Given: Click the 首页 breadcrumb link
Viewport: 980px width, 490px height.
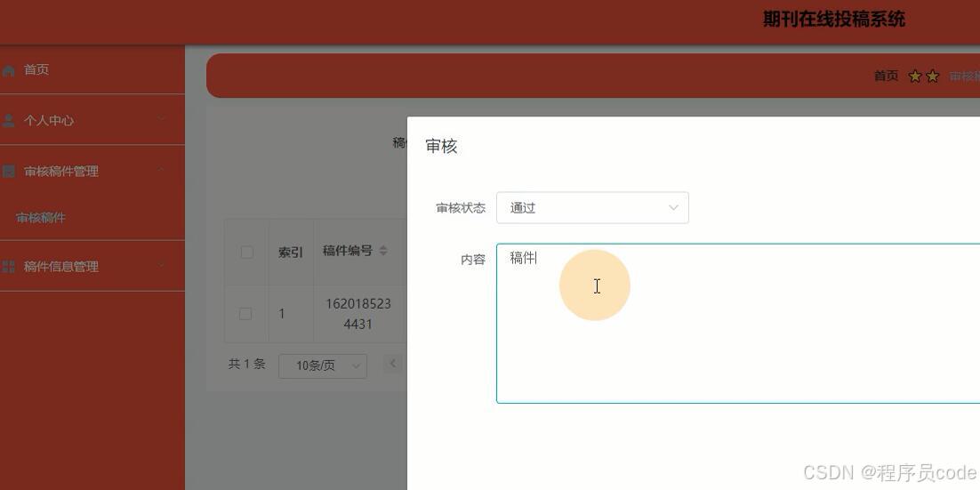Looking at the screenshot, I should click(x=887, y=76).
